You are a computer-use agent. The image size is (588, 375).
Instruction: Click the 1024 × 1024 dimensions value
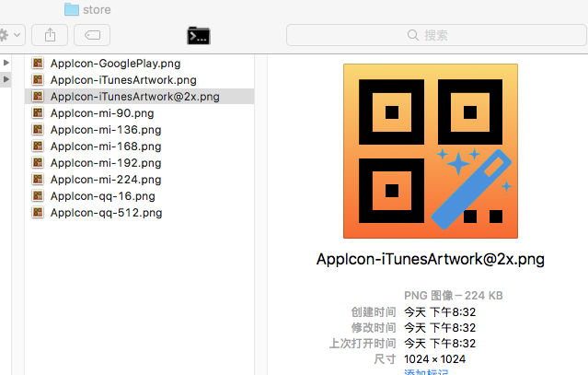434,359
